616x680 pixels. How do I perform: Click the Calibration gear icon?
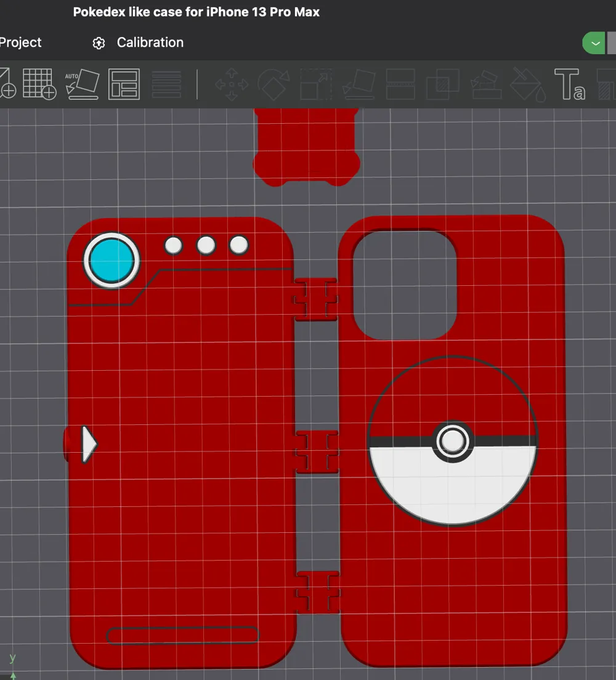coord(99,43)
